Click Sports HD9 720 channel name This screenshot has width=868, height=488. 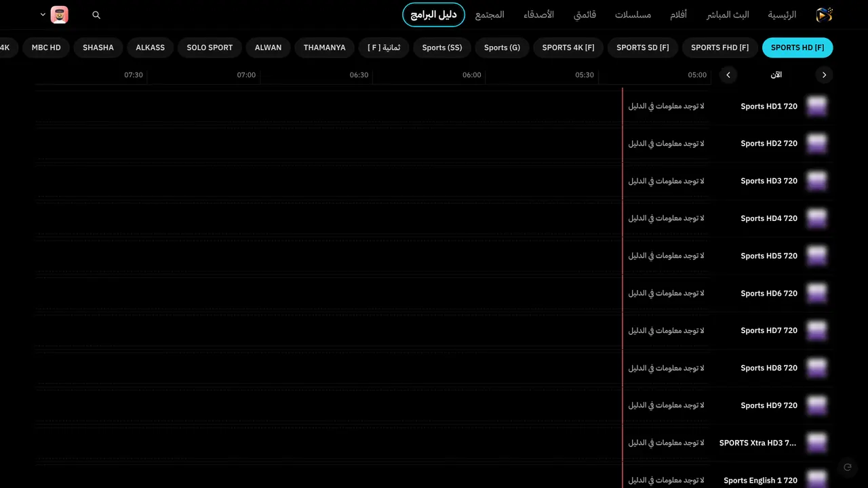[x=769, y=405]
